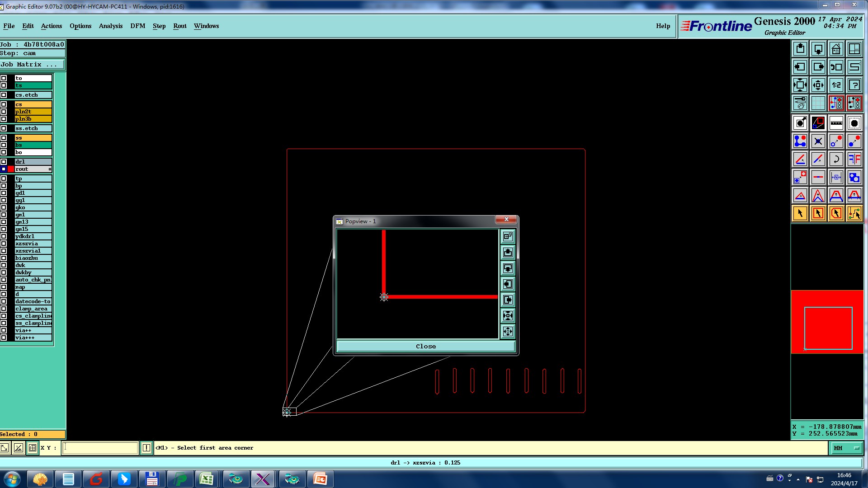This screenshot has width=868, height=488.
Task: Open the DFM menu
Action: coord(137,26)
